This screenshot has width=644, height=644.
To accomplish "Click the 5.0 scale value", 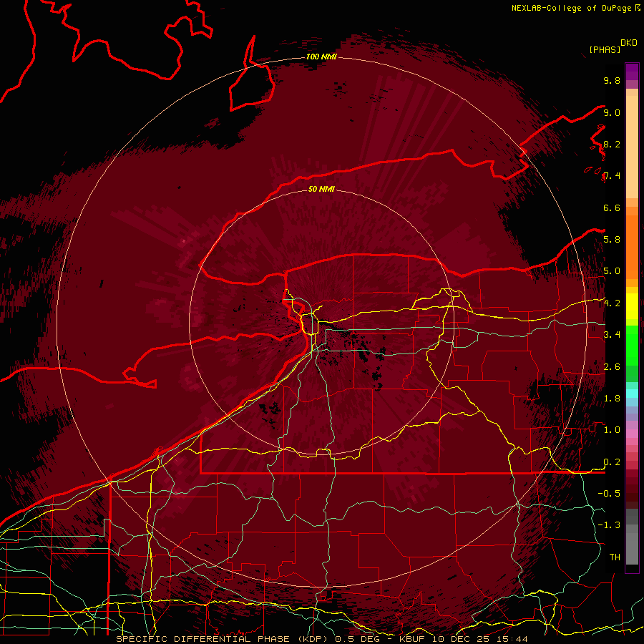I will (x=612, y=271).
